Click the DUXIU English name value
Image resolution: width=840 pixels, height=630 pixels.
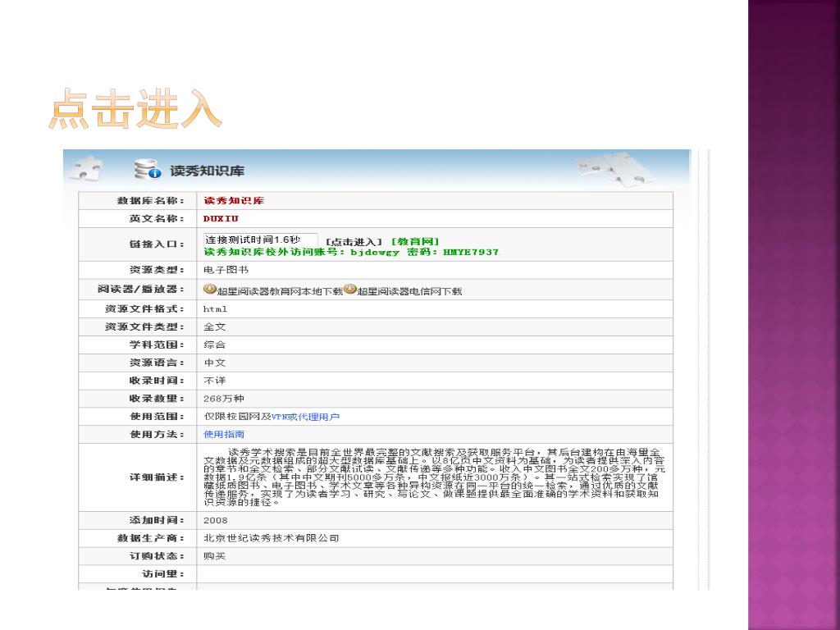221,218
